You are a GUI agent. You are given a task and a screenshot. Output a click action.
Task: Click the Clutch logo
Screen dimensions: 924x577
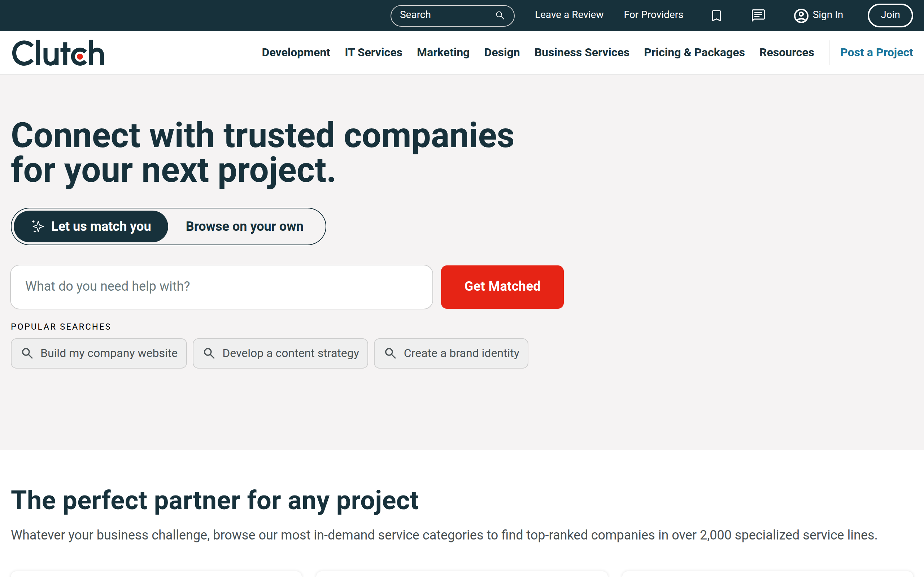[x=58, y=53]
